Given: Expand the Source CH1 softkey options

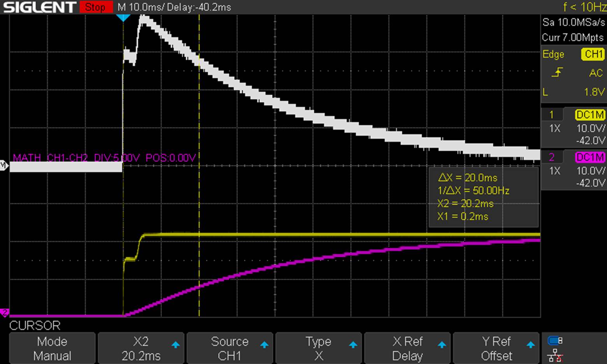Looking at the screenshot, I should pyautogui.click(x=230, y=348).
